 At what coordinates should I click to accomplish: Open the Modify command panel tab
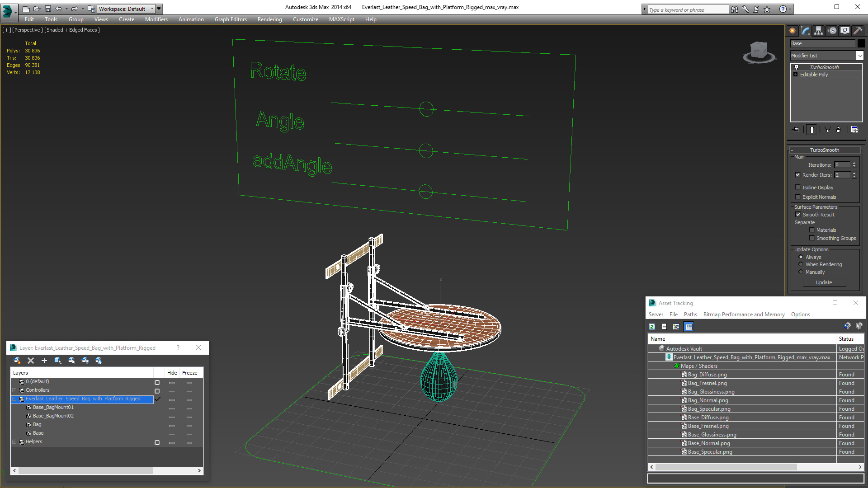click(x=805, y=31)
